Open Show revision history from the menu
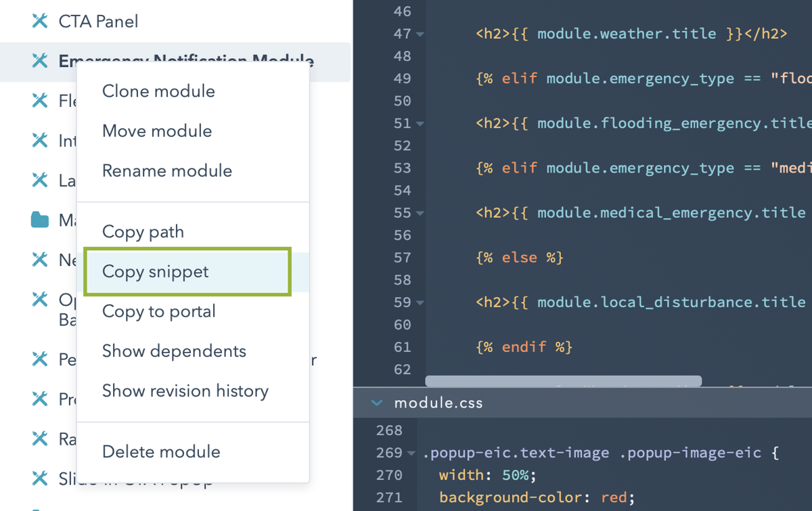 [x=194, y=391]
